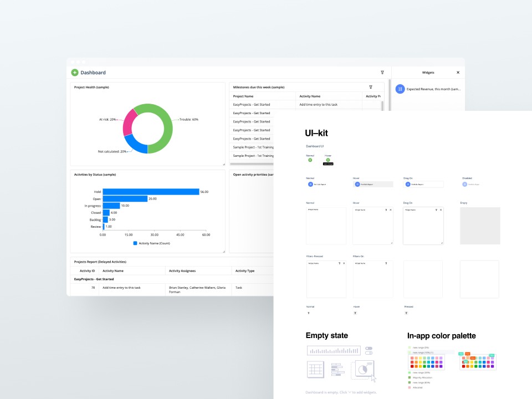Viewport: 532px width, 399px height.
Task: Click the filter icon on Filters Pressed card
Action: [339, 263]
